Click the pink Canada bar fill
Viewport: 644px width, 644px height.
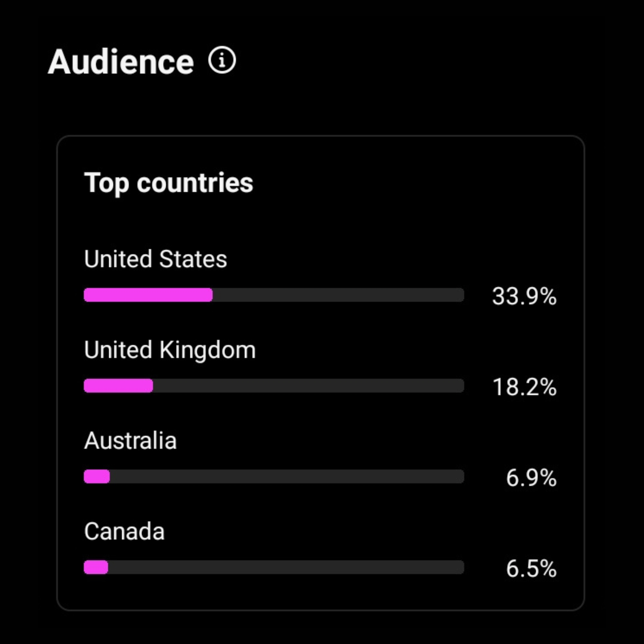coord(96,567)
